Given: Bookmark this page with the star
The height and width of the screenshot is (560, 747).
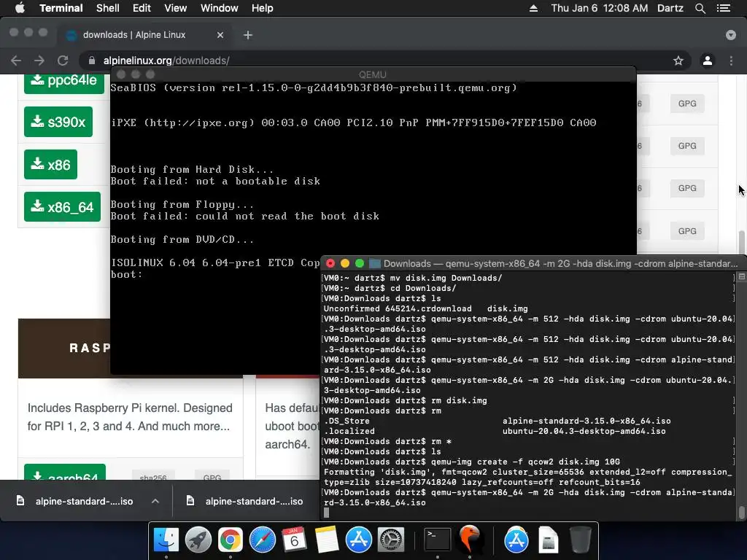Looking at the screenshot, I should click(x=678, y=61).
